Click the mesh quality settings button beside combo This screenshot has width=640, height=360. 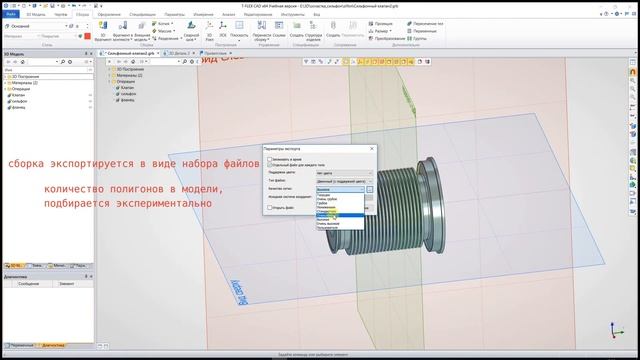tap(369, 189)
